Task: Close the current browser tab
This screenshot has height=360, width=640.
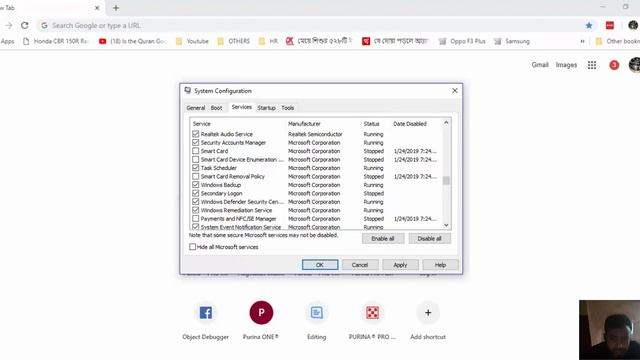Action: point(97,8)
